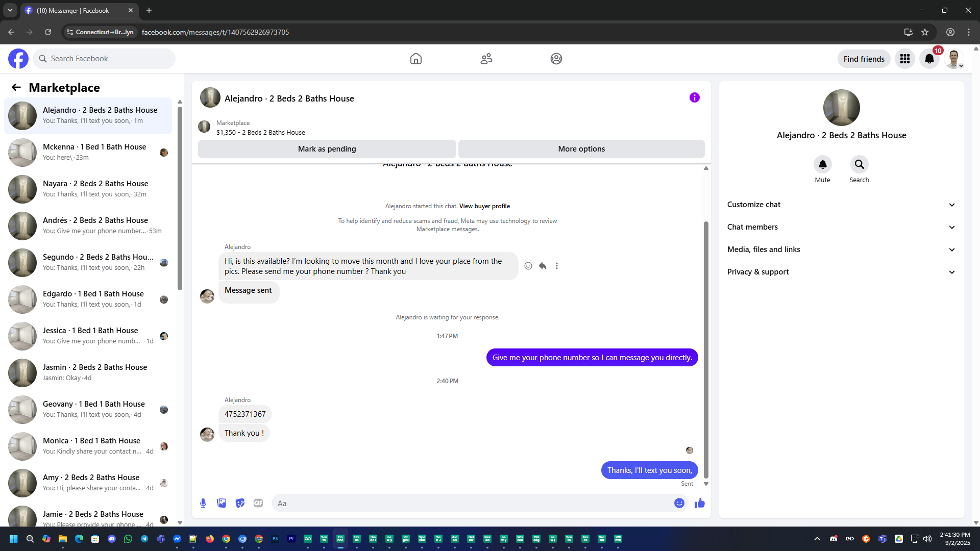This screenshot has width=980, height=551.
Task: Open the sticker picker icon
Action: tap(240, 503)
